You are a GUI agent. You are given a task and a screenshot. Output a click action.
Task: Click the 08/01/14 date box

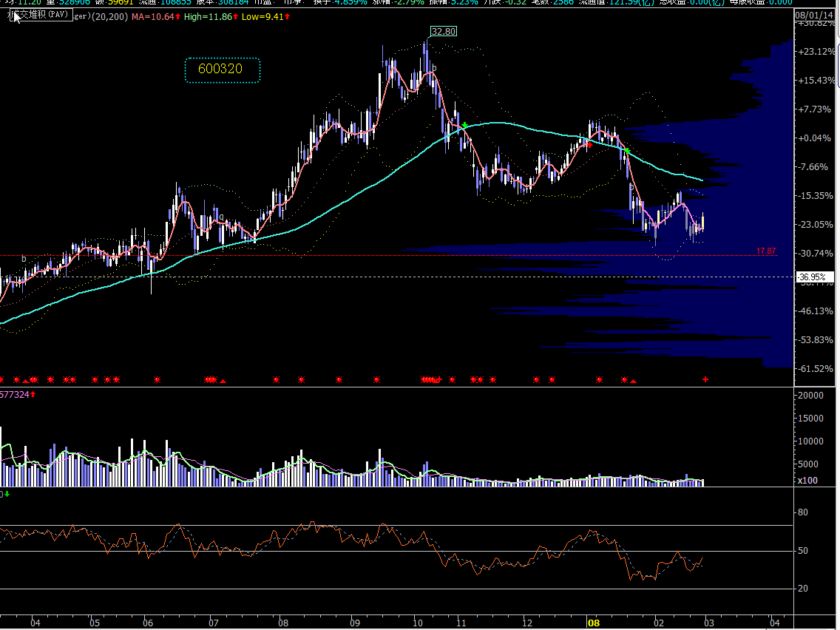click(x=813, y=15)
